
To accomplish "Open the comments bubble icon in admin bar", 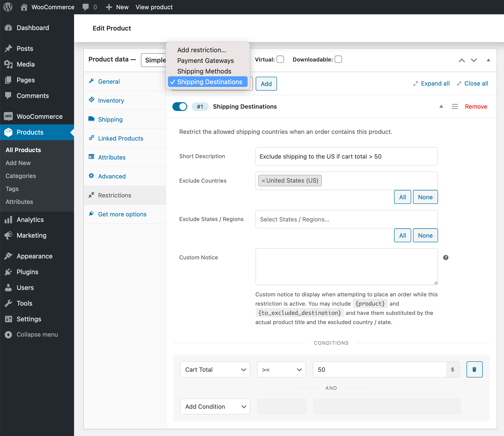I will (86, 7).
